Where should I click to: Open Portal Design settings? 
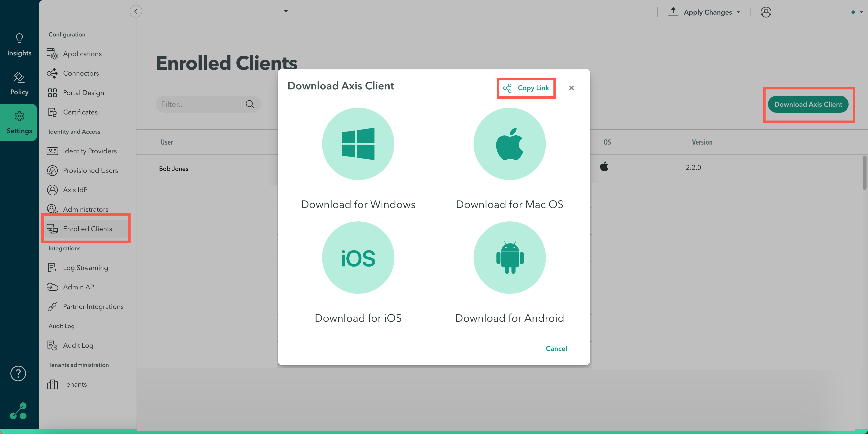pos(83,93)
